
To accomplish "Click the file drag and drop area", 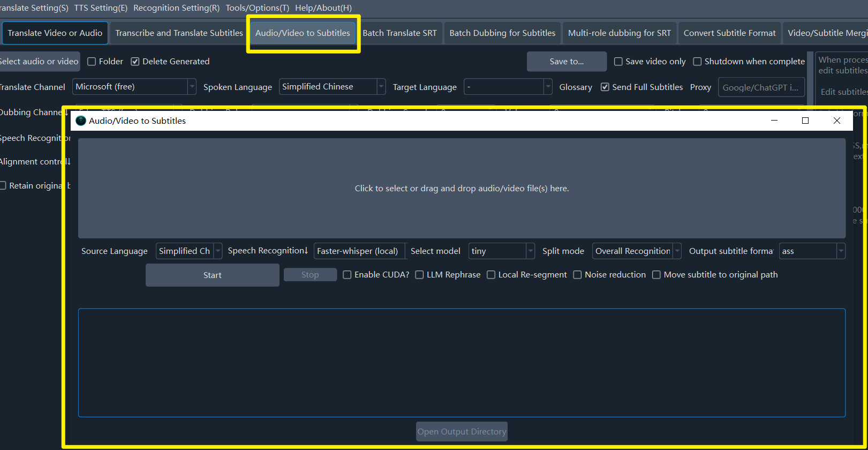I will (462, 189).
